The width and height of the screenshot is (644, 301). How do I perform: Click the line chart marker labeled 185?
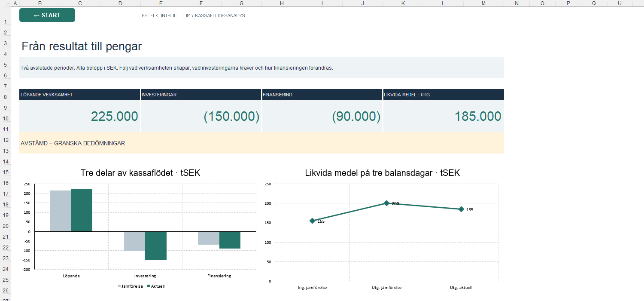[x=461, y=209]
